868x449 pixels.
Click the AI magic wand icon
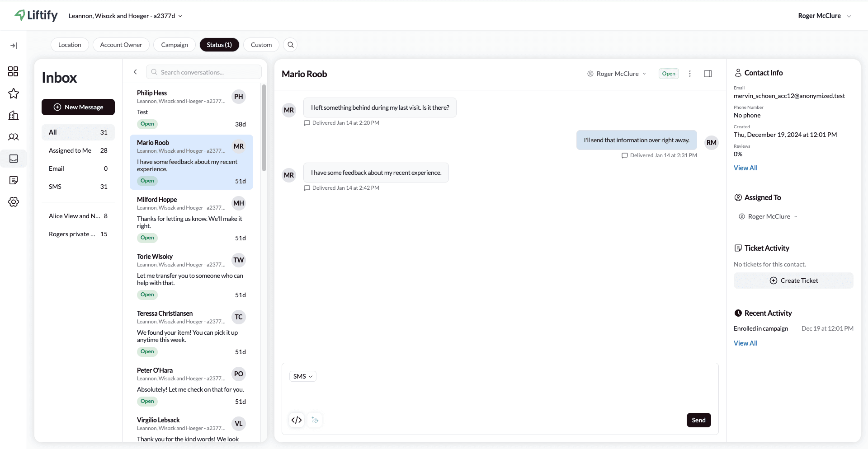tap(315, 420)
